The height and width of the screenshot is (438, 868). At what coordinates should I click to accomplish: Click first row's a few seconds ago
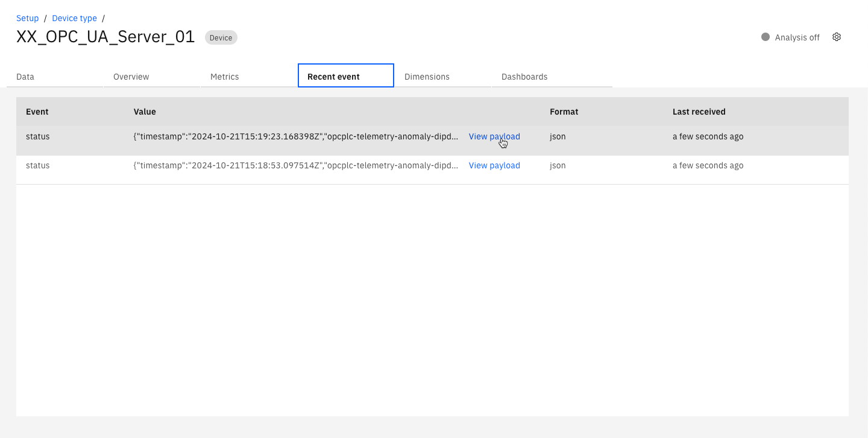coord(708,136)
